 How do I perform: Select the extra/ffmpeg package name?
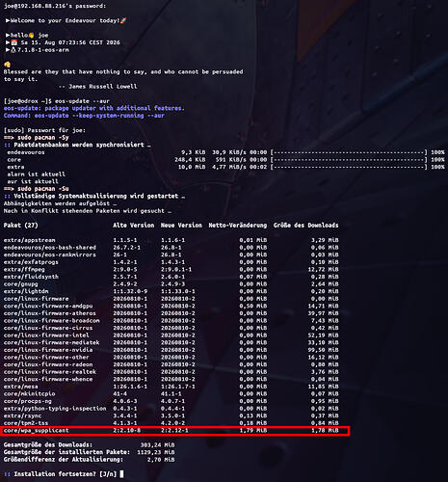(24, 269)
